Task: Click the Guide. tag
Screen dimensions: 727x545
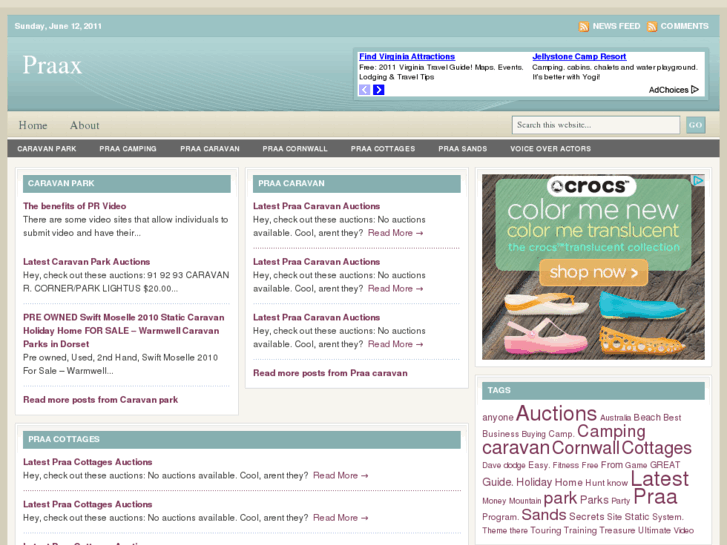Action: click(497, 482)
